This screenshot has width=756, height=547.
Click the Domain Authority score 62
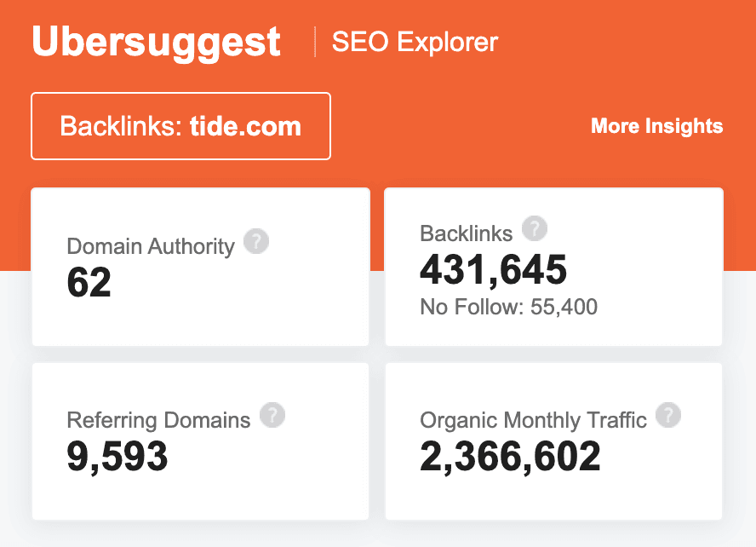(89, 284)
